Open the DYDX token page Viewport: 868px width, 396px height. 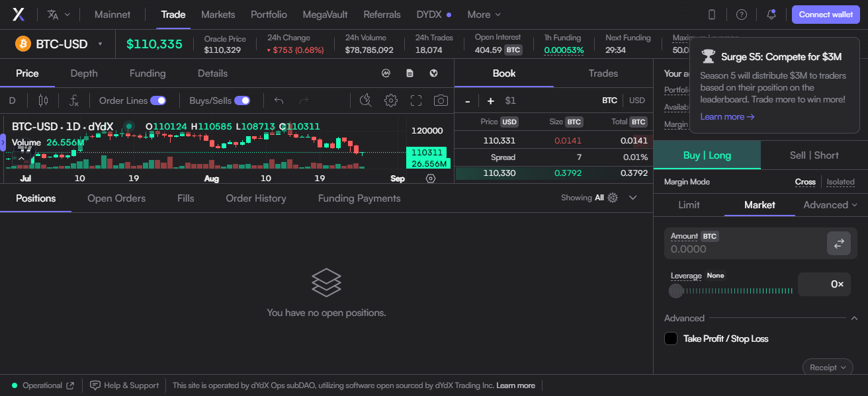pyautogui.click(x=433, y=15)
